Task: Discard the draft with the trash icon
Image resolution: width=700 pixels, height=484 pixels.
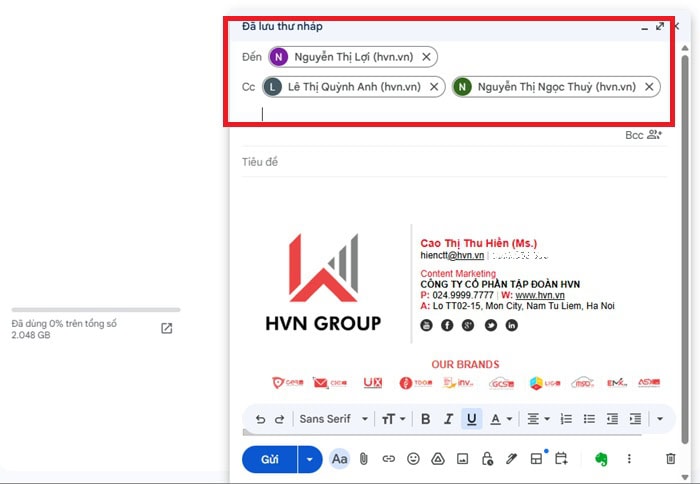Action: pos(671,459)
